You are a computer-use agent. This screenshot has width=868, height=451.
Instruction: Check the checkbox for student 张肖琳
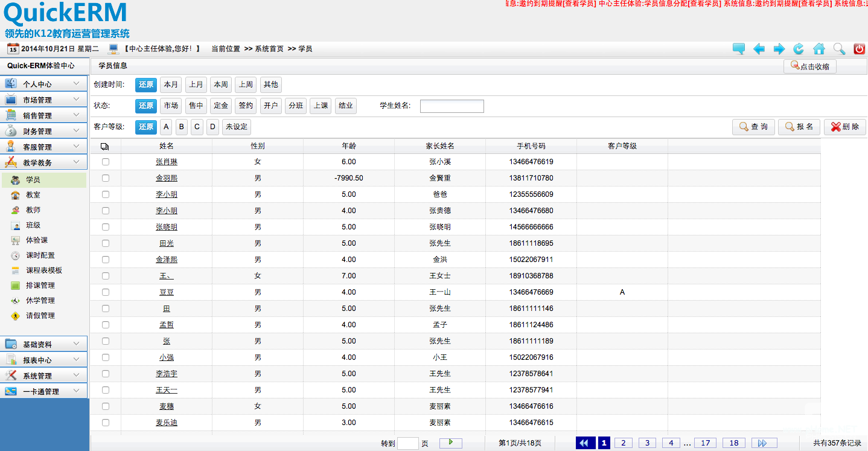pos(106,161)
